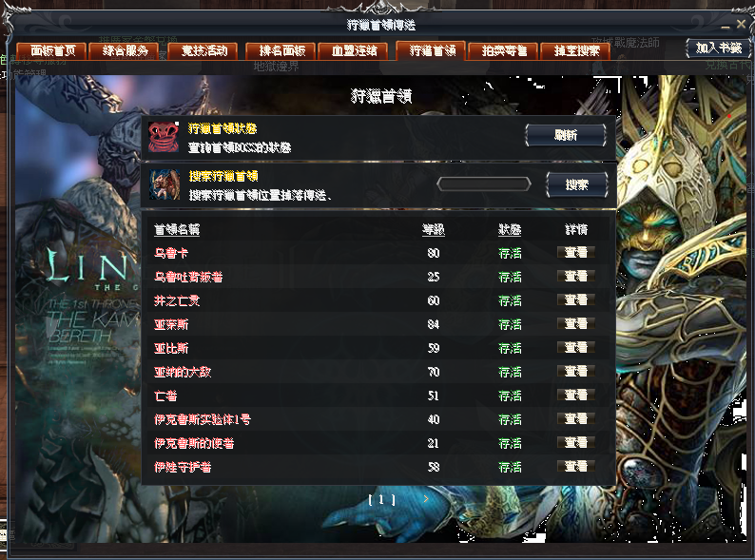Open the 竞技活动 tab
This screenshot has width=755, height=560.
click(203, 51)
